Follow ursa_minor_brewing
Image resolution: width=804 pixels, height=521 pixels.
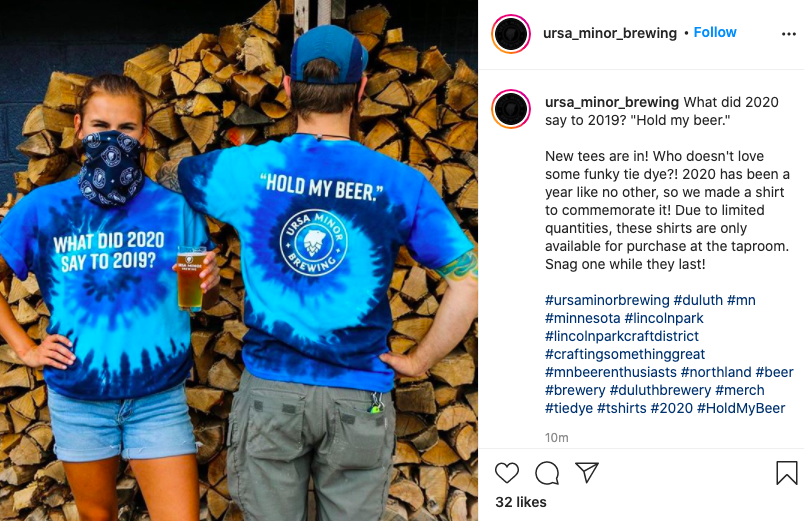click(x=715, y=32)
